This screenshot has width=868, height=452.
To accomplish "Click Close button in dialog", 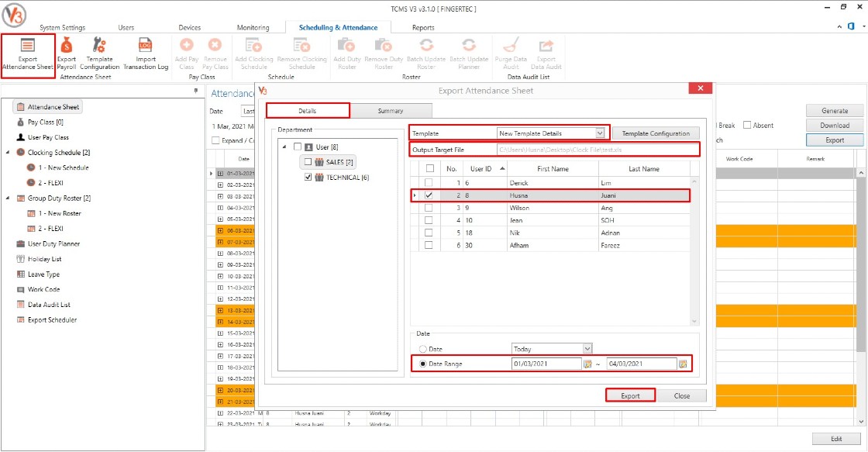I will coord(681,395).
